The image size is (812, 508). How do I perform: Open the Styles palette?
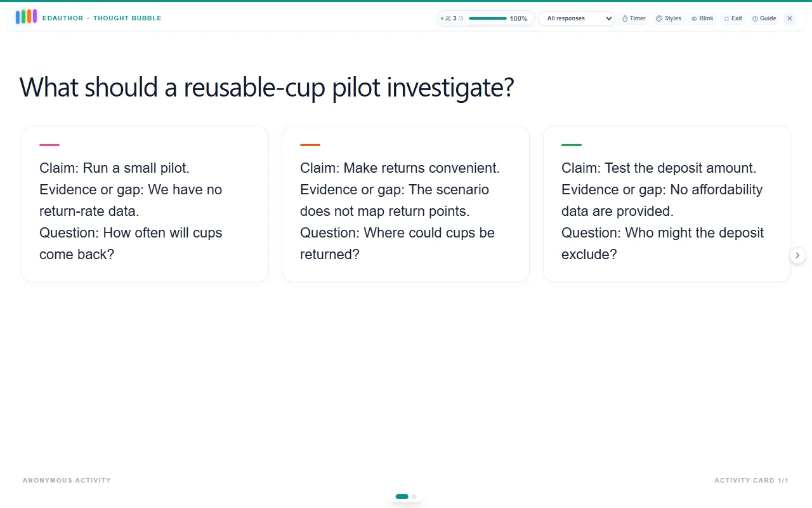(x=669, y=18)
